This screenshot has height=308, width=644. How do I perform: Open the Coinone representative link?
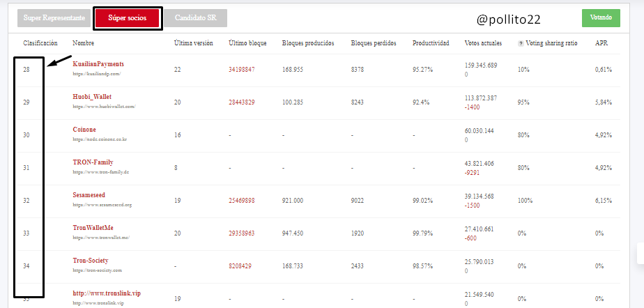click(84, 130)
